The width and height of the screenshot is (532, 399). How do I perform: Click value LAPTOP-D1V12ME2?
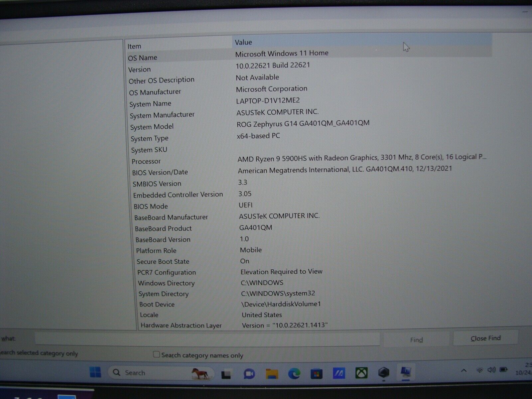pyautogui.click(x=268, y=100)
